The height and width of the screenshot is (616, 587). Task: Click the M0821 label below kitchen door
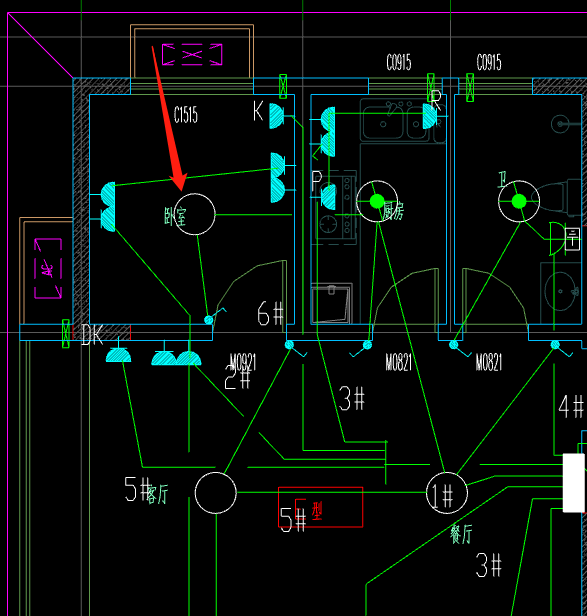tap(399, 362)
